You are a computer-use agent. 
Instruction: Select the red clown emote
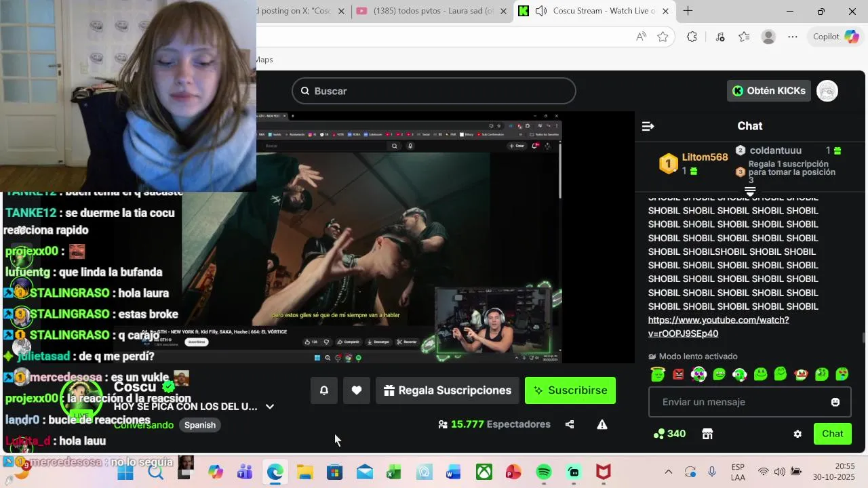coord(802,373)
